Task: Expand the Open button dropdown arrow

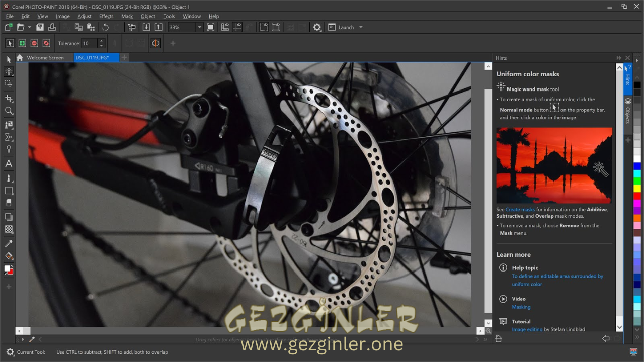Action: [29, 27]
